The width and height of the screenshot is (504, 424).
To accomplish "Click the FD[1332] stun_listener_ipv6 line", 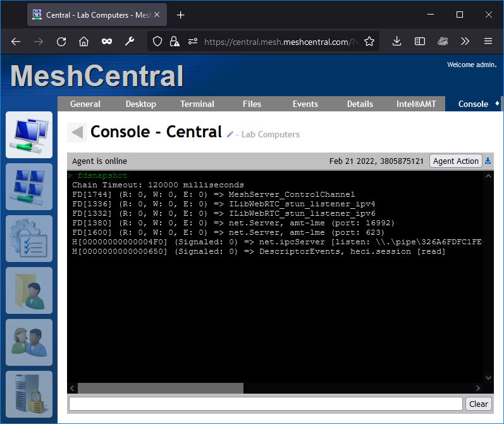I will [x=224, y=214].
